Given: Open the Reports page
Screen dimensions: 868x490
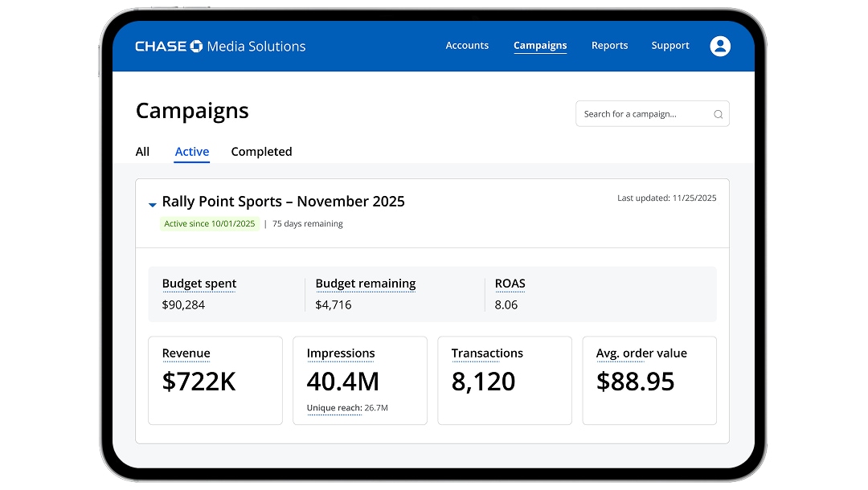Looking at the screenshot, I should pyautogui.click(x=609, y=46).
